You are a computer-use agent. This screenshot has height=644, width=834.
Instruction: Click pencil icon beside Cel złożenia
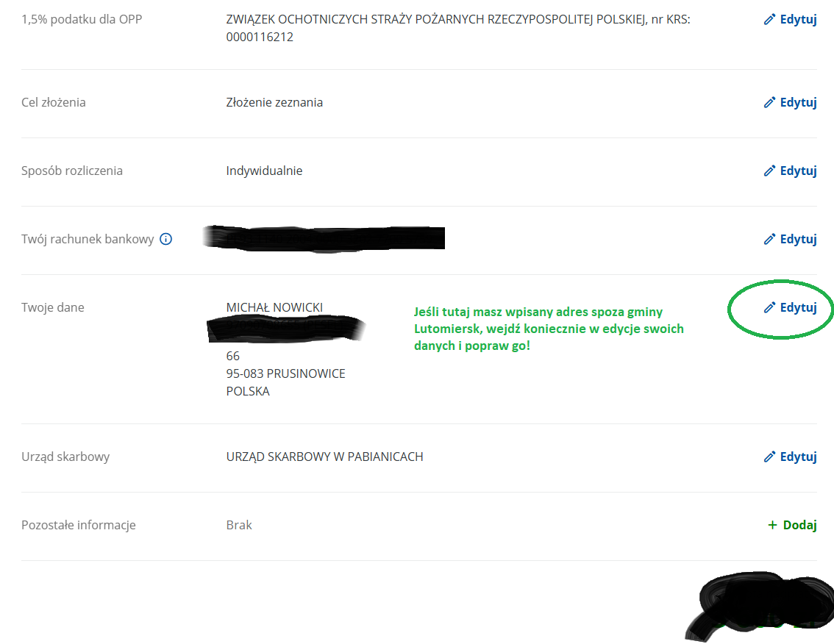(x=769, y=103)
